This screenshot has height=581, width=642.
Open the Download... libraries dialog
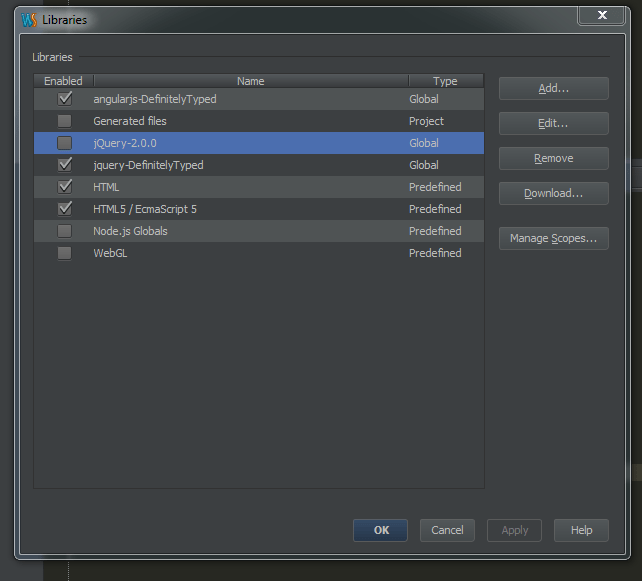554,193
